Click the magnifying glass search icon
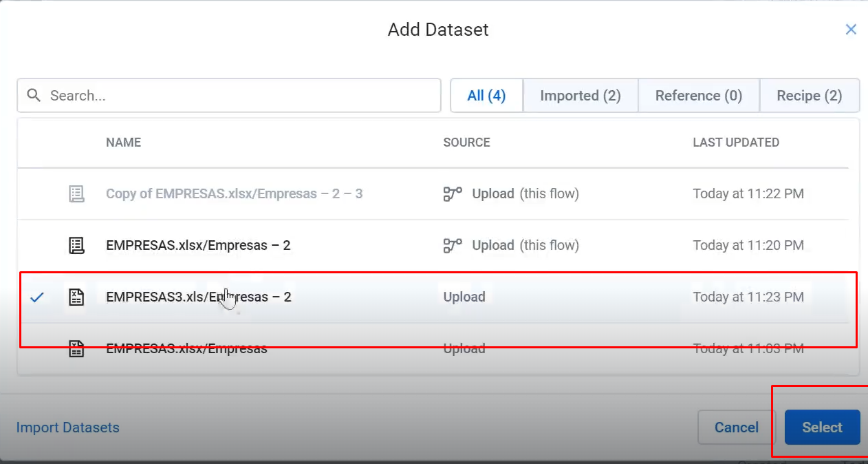 (33, 95)
